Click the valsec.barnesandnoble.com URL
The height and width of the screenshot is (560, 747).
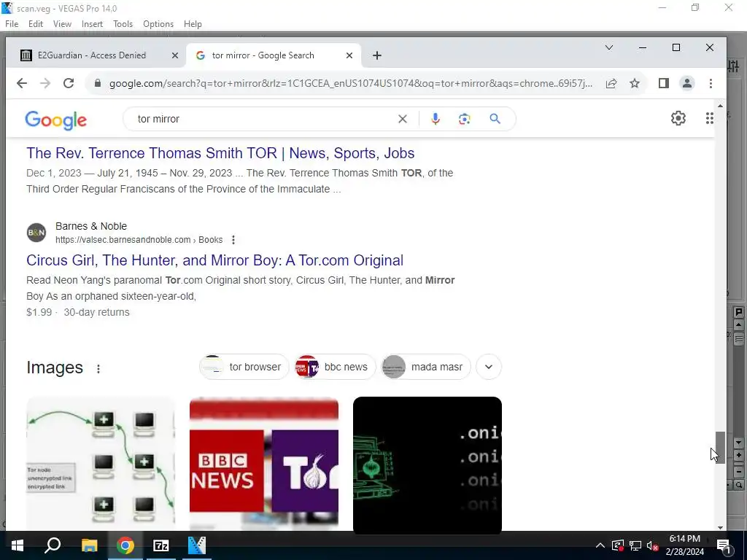point(139,240)
